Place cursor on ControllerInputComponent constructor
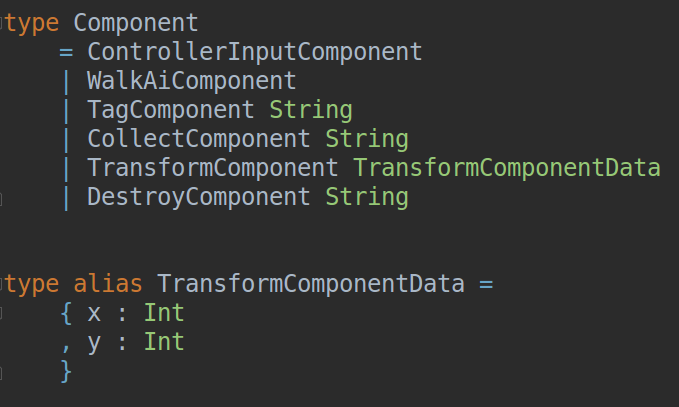679x407 pixels. coord(255,52)
